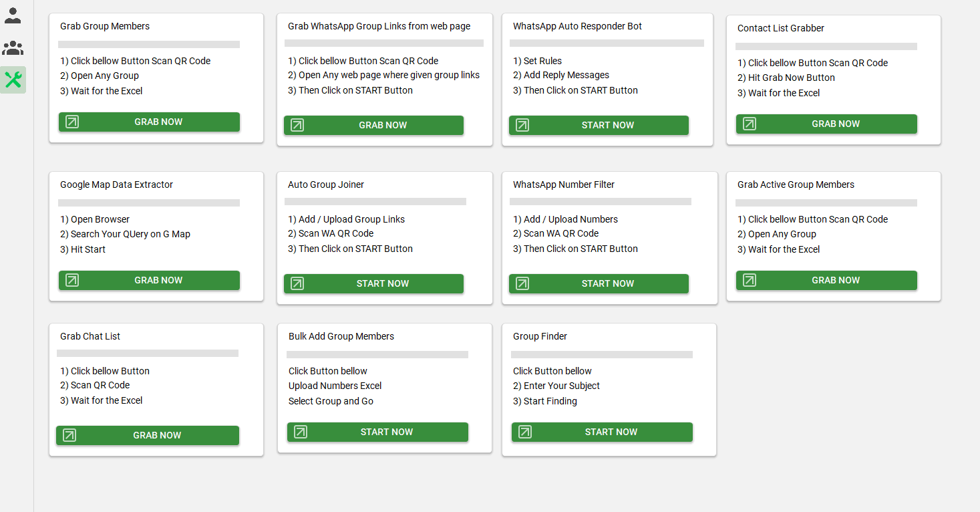Click GRAB NOW in Grab Chat List
Viewport: 980px width, 512px height.
(148, 435)
